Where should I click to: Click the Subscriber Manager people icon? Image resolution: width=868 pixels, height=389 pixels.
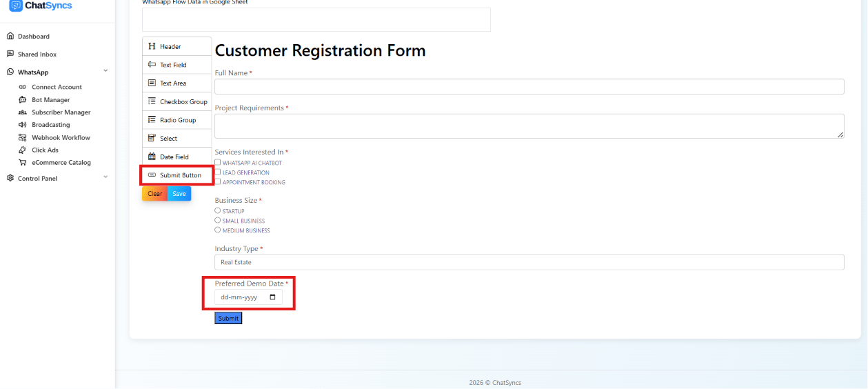coord(23,112)
